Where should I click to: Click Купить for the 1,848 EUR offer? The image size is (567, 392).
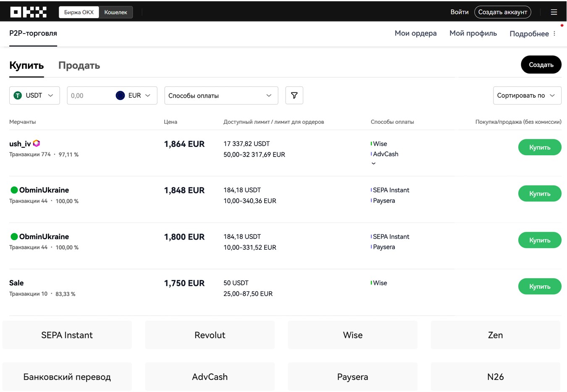point(539,193)
